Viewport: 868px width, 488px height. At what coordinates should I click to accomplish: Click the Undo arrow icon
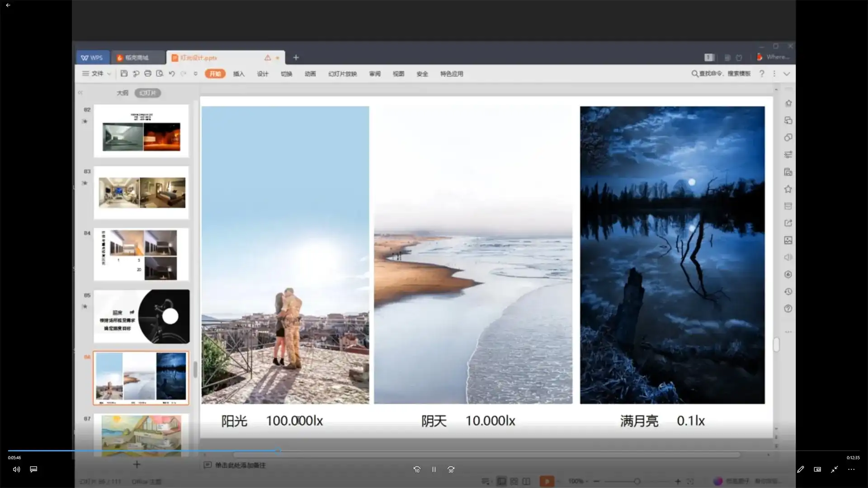(x=172, y=74)
